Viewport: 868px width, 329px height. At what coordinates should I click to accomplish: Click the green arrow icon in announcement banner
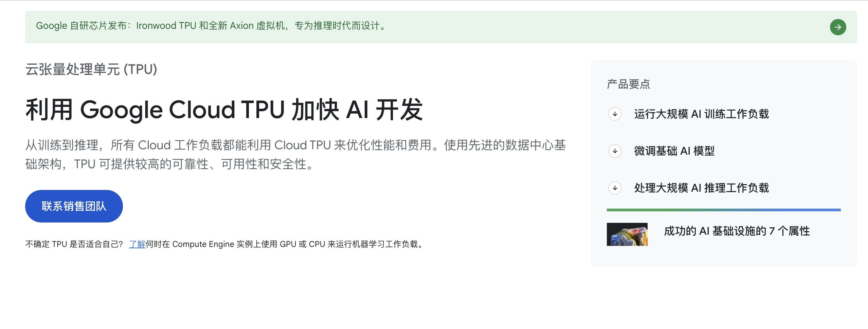[x=838, y=27]
